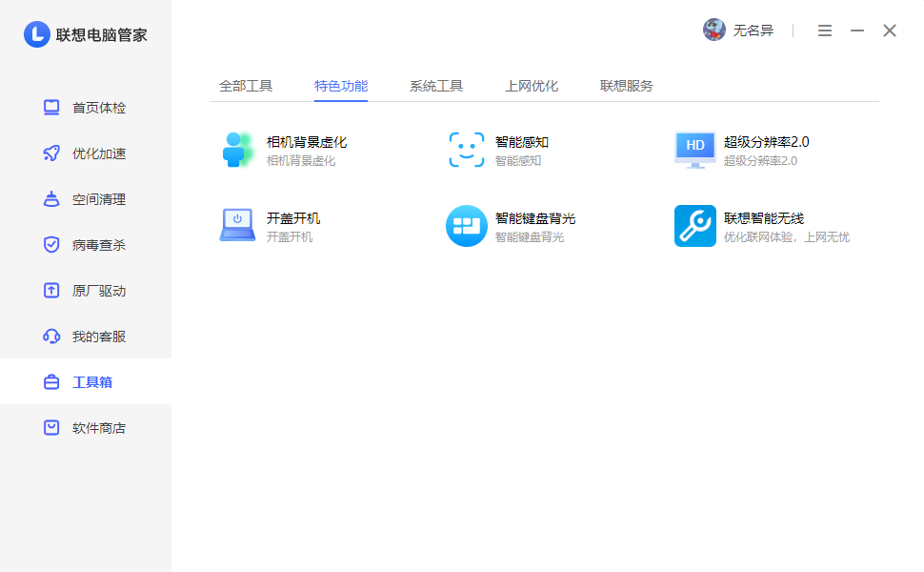Click gray 智能键盘背光 subtitle text
The height and width of the screenshot is (572, 924).
530,237
